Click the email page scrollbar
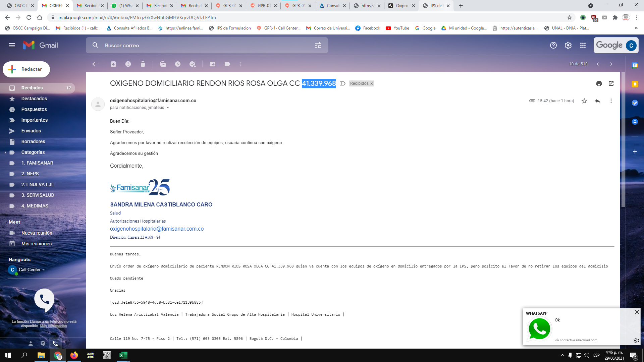The image size is (644, 362). 623,139
